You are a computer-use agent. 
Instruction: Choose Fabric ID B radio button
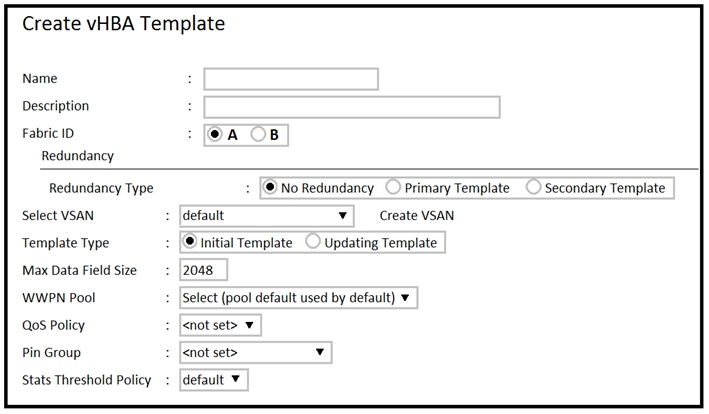tap(258, 134)
